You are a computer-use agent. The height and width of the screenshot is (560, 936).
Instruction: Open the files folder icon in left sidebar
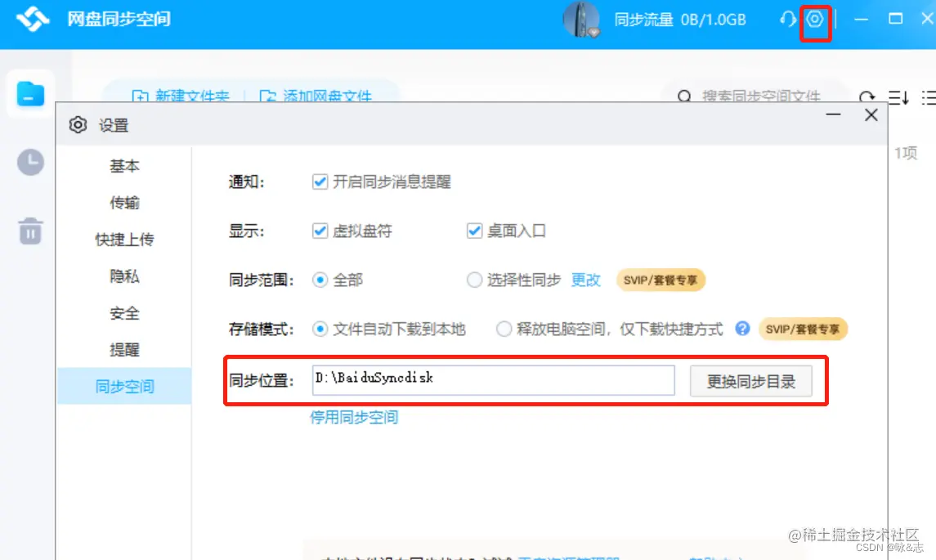[30, 94]
